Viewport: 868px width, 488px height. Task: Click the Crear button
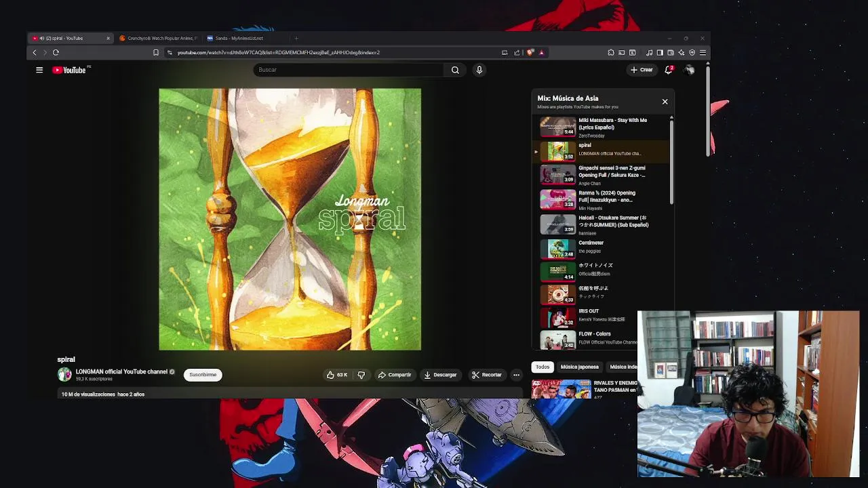[642, 70]
